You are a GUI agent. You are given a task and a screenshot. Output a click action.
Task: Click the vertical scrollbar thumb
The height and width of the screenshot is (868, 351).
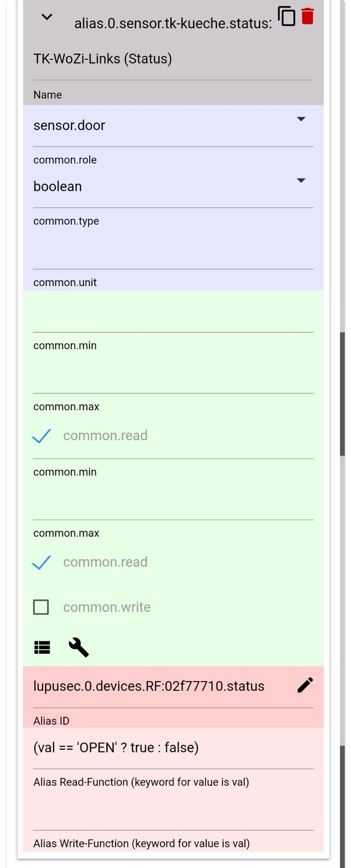(343, 394)
